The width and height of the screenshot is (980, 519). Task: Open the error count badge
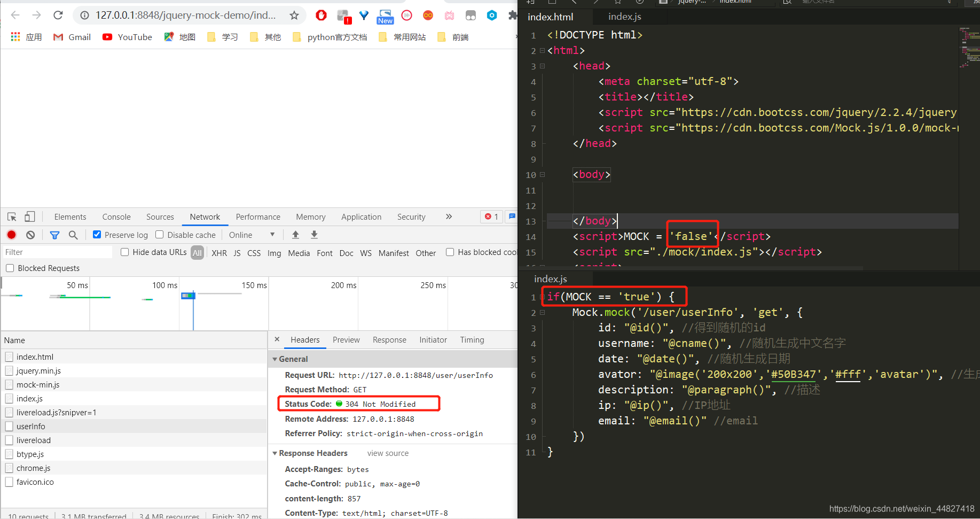click(x=491, y=216)
